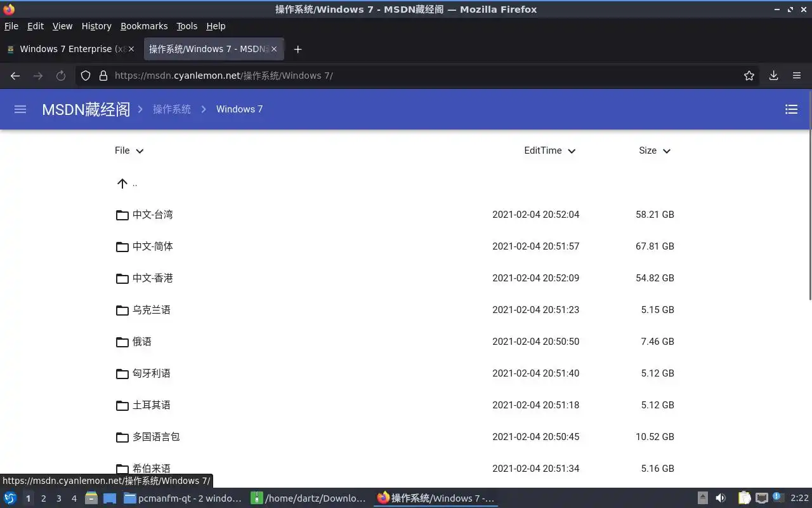The width and height of the screenshot is (812, 508).
Task: Click network icon in system tray
Action: coord(761,498)
